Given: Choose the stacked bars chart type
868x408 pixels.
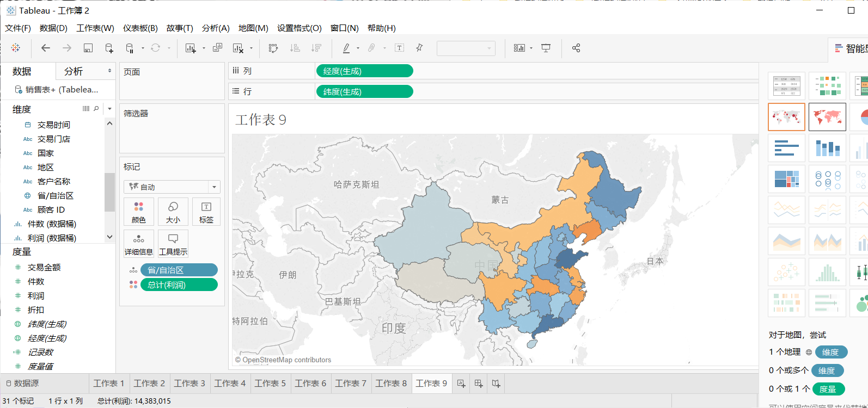Looking at the screenshot, I should (x=827, y=147).
